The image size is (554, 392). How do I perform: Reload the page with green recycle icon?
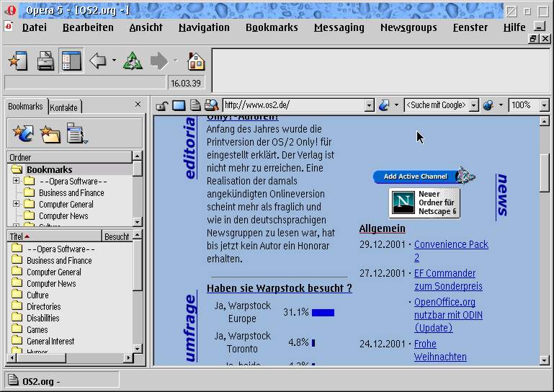(x=133, y=61)
